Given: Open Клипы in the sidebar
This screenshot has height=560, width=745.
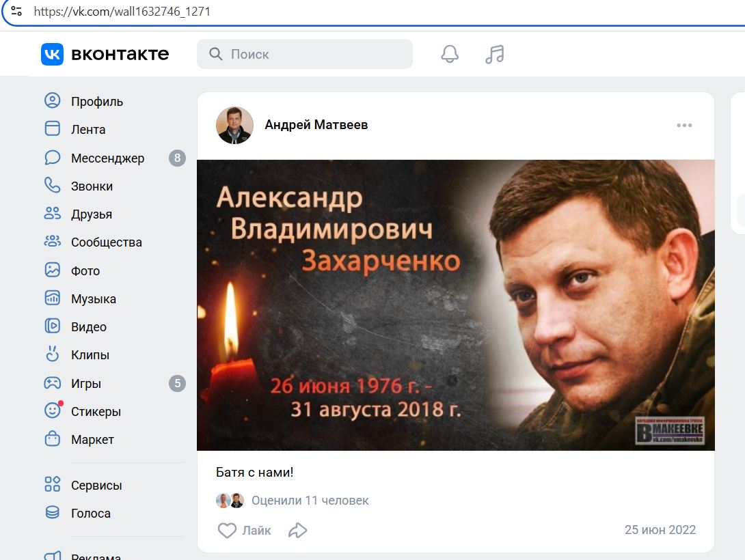Looking at the screenshot, I should tap(90, 355).
